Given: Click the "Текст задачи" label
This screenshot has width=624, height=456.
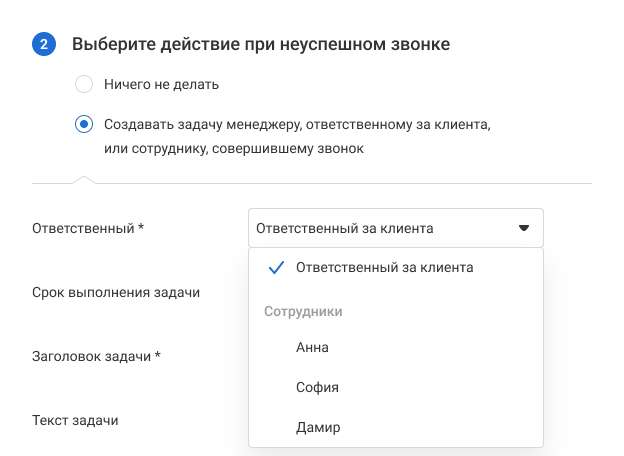Looking at the screenshot, I should pyautogui.click(x=75, y=420).
